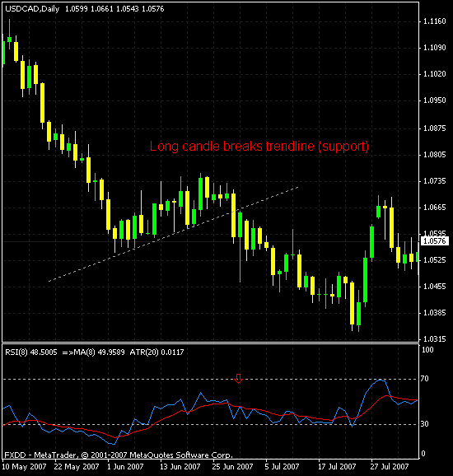Click the 1.0315 price scale label
453x476 pixels.
[x=435, y=339]
